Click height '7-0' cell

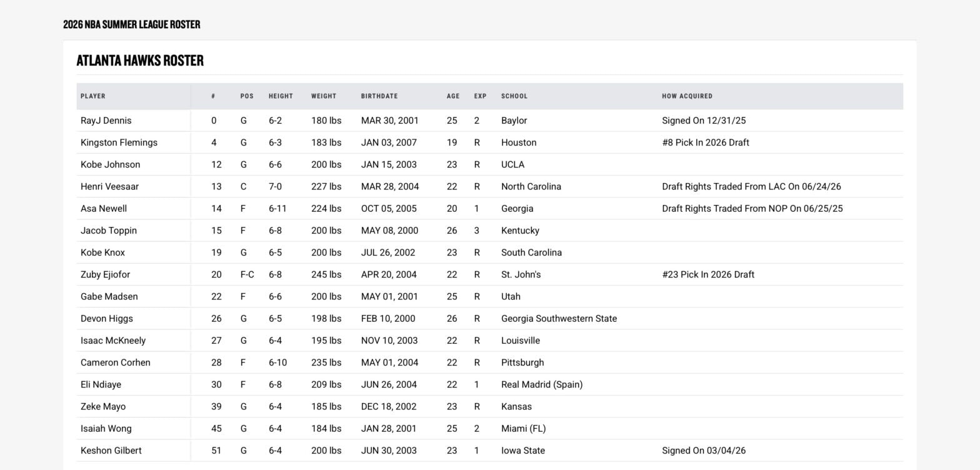point(275,186)
